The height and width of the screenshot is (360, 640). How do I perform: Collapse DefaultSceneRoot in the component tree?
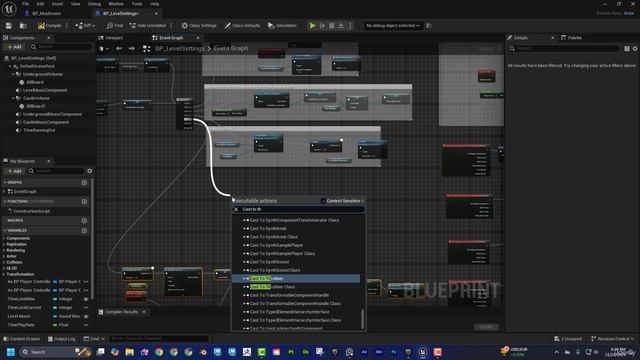coord(10,66)
